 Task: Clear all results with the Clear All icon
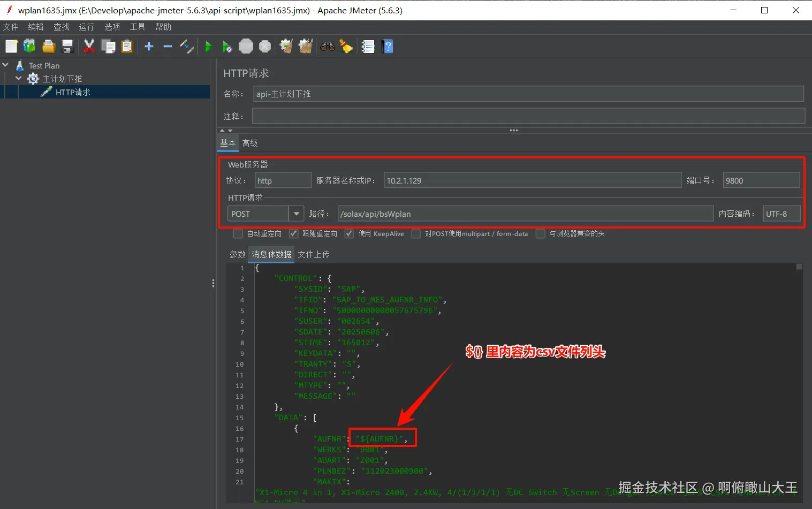(306, 47)
